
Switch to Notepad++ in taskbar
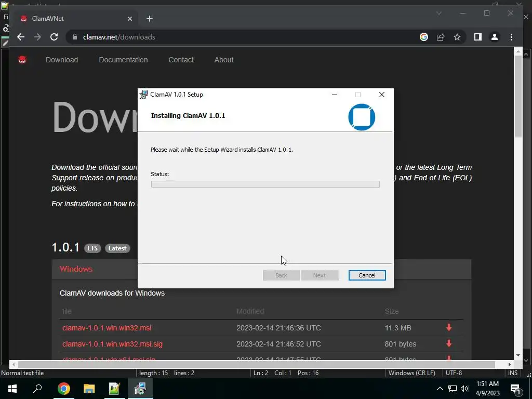pyautogui.click(x=114, y=389)
